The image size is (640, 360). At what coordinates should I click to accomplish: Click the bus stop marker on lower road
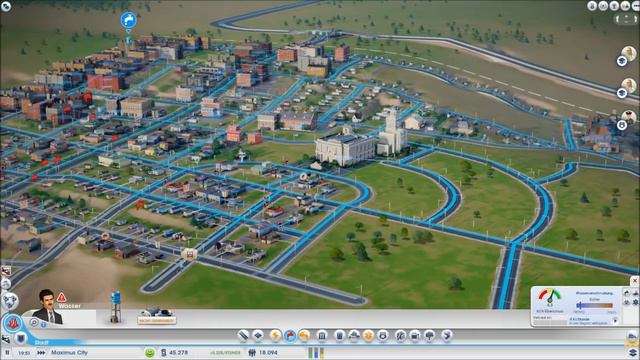(x=189, y=254)
